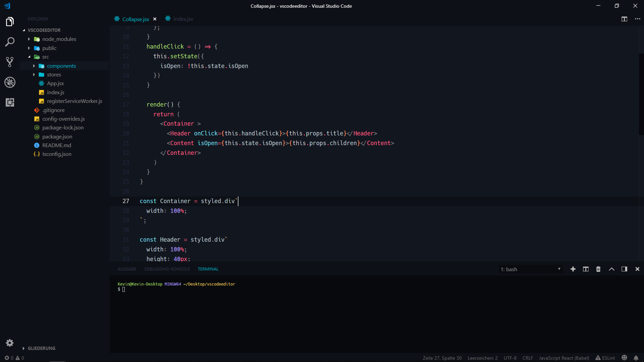This screenshot has width=644, height=362.
Task: Click the editor vertical scrollbar
Action: tap(641, 94)
